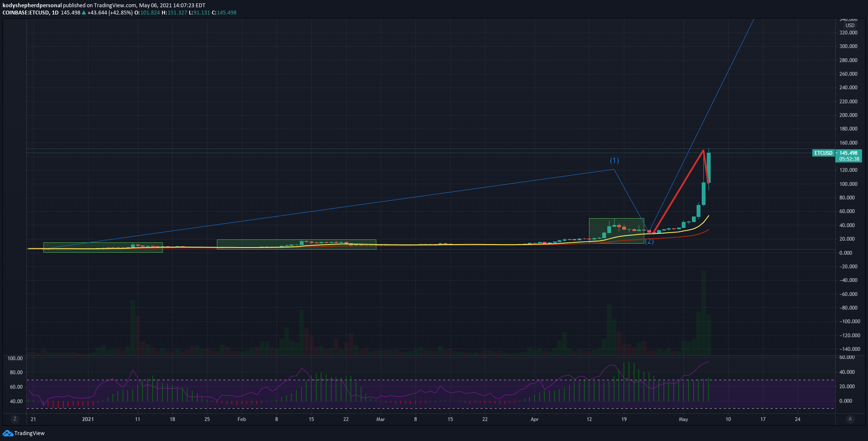
Task: Select the wave label (2) near April low
Action: coord(649,242)
